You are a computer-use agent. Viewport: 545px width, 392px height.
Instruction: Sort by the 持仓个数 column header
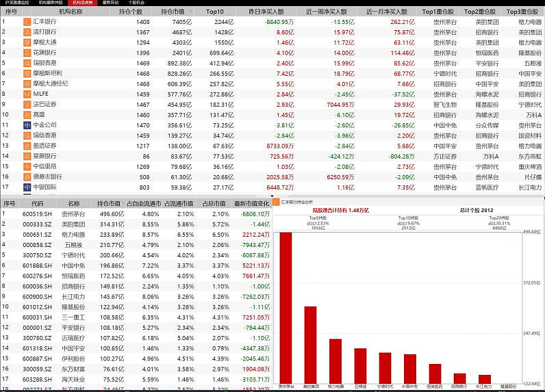[x=131, y=12]
